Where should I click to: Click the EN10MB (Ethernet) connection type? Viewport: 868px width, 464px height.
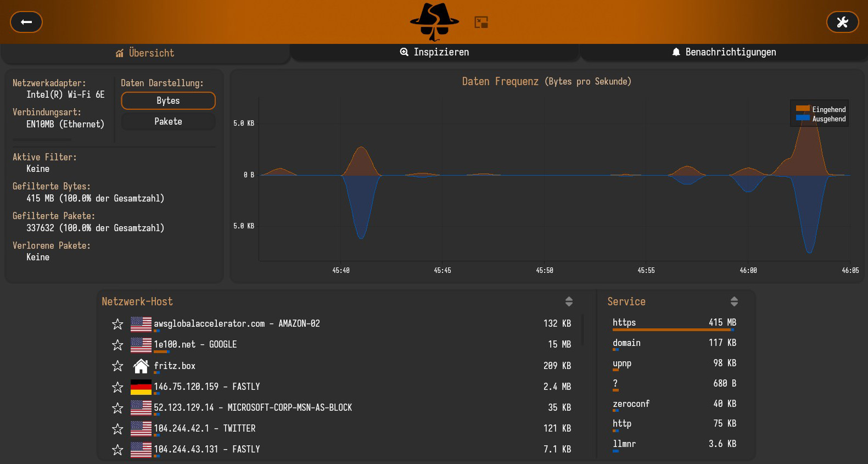point(65,124)
